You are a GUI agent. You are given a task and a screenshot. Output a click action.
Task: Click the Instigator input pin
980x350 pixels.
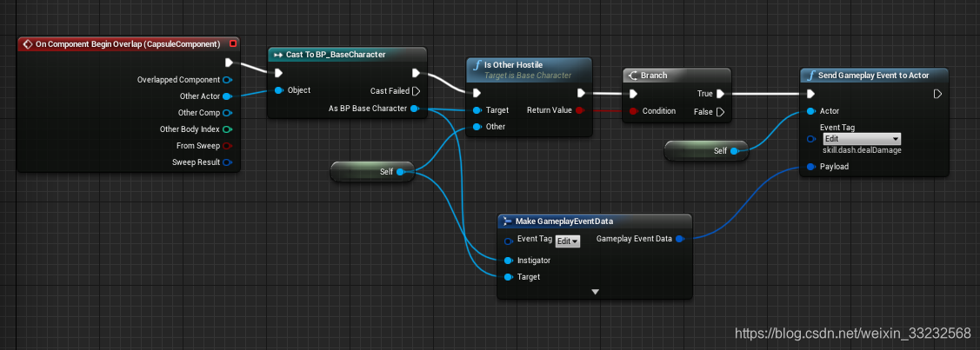[x=508, y=261]
